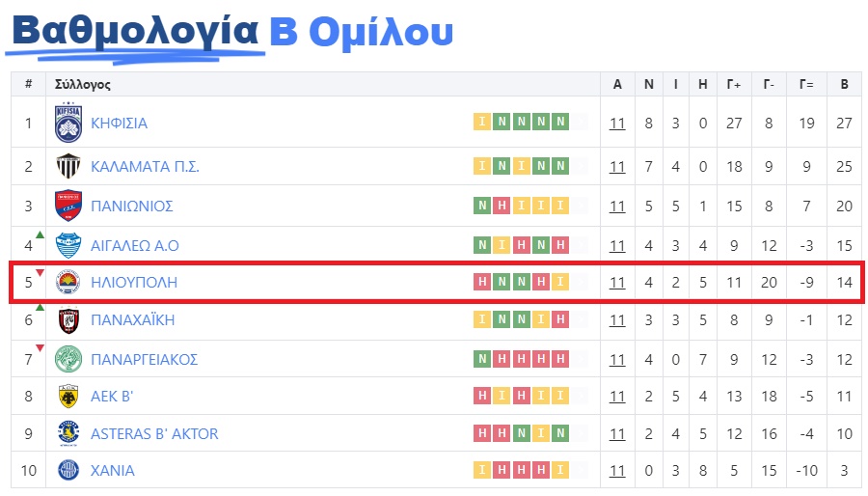868x496 pixels.
Task: Click the ΑΙΓΑΛΕΩ Α.Ο team logo
Action: (x=68, y=245)
